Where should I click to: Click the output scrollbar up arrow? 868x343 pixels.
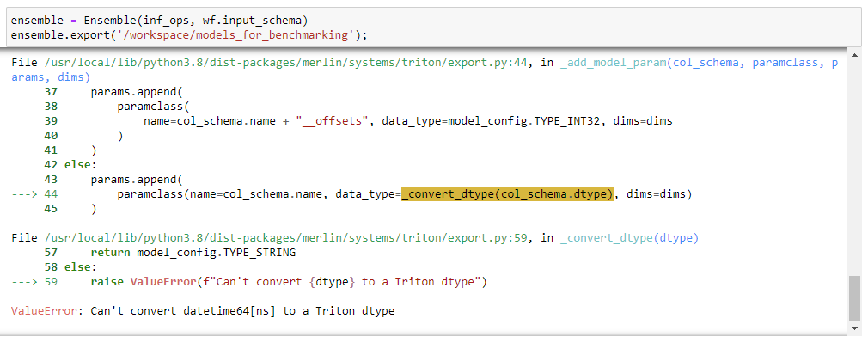point(854,55)
